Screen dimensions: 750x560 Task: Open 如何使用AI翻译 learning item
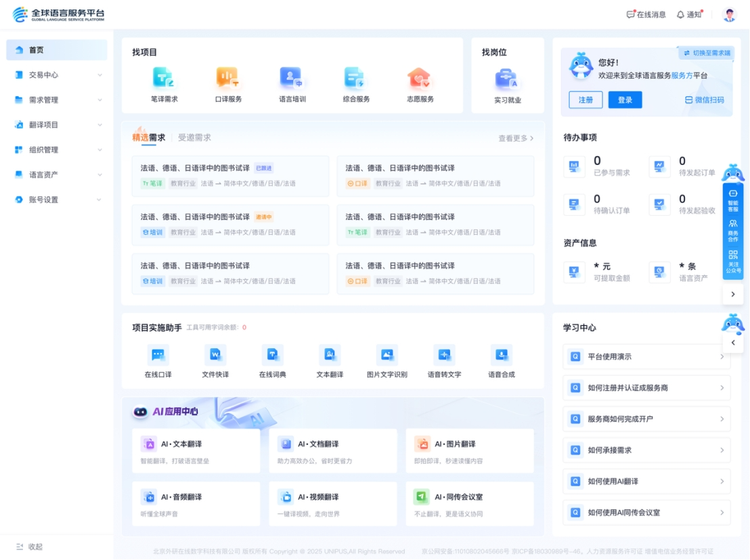click(x=646, y=482)
